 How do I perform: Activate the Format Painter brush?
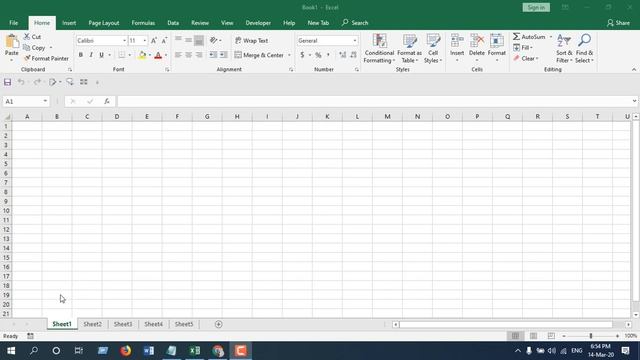pos(46,58)
